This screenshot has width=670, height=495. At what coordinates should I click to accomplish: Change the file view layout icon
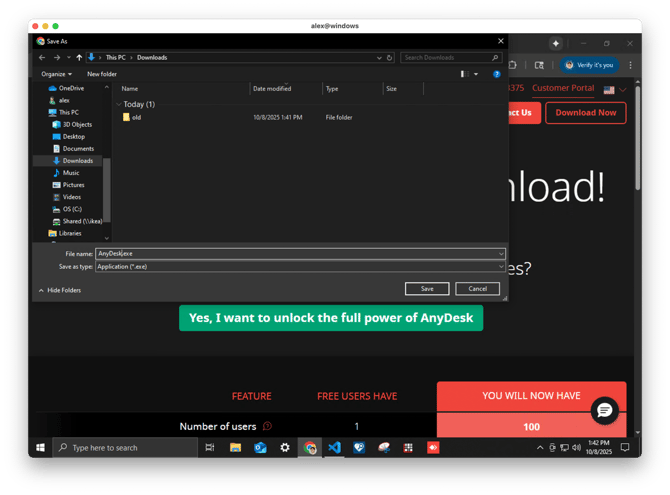click(464, 74)
